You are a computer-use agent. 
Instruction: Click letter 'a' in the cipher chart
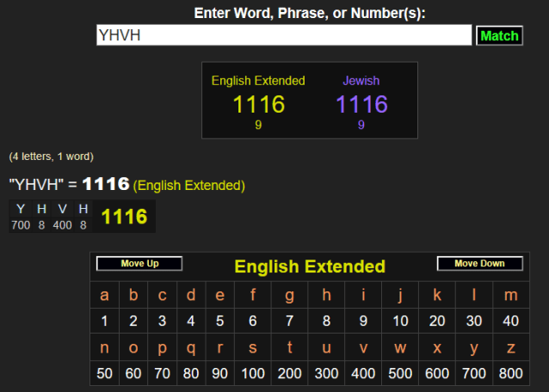click(104, 296)
